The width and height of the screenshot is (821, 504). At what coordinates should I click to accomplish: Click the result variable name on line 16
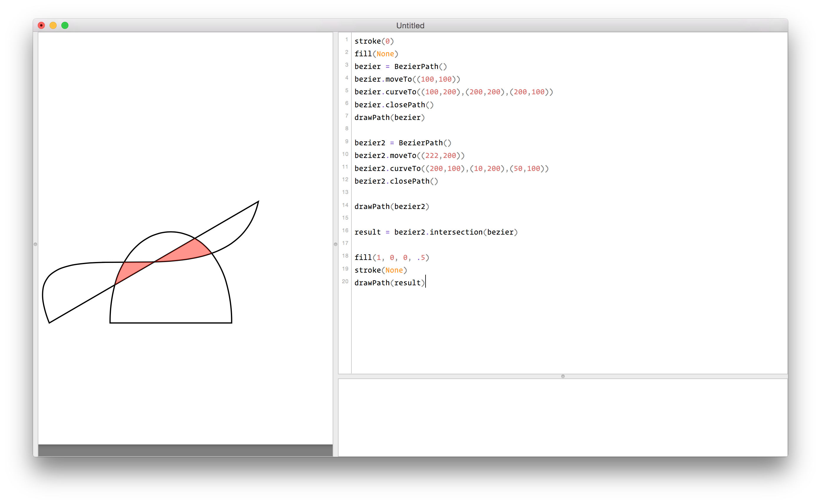pos(367,232)
